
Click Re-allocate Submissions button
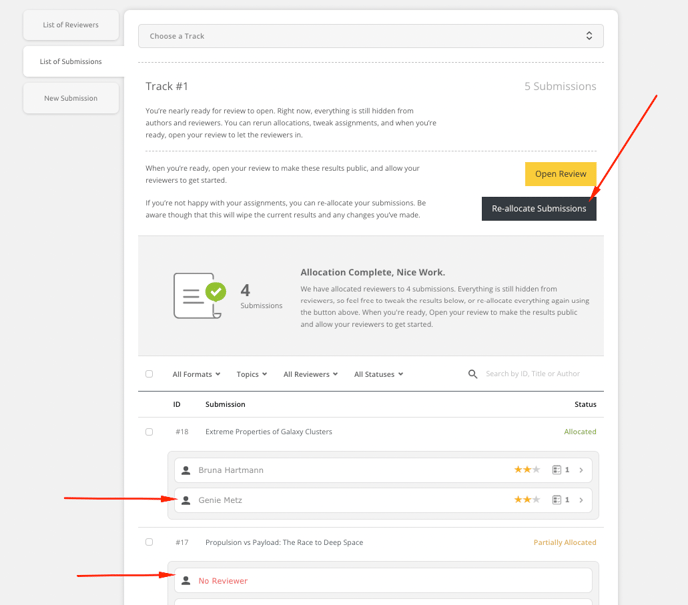(x=539, y=209)
